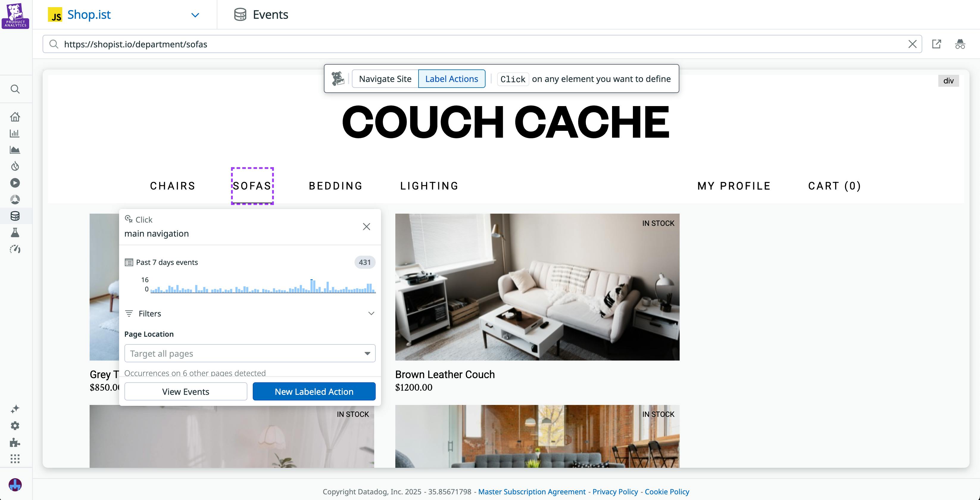The width and height of the screenshot is (980, 500).
Task: Click the puzzle-piece integrations icon
Action: point(15,442)
